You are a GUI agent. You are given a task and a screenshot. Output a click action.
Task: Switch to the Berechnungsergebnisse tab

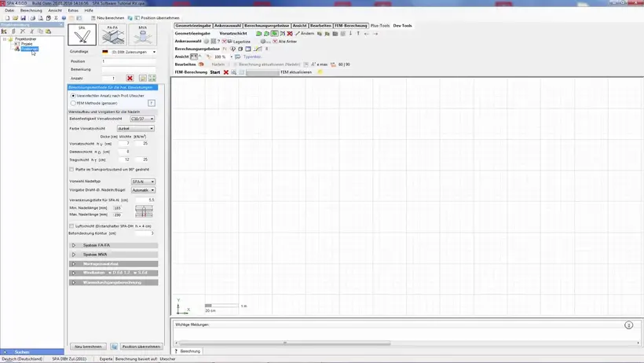tap(267, 25)
